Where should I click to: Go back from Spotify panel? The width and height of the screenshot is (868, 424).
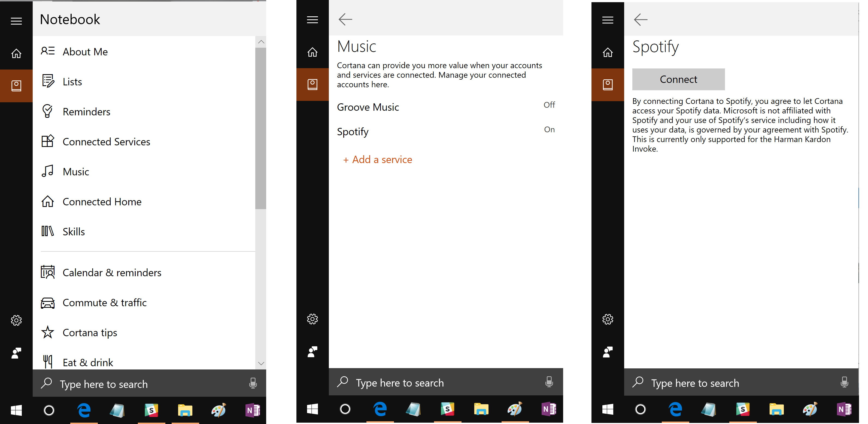[641, 20]
